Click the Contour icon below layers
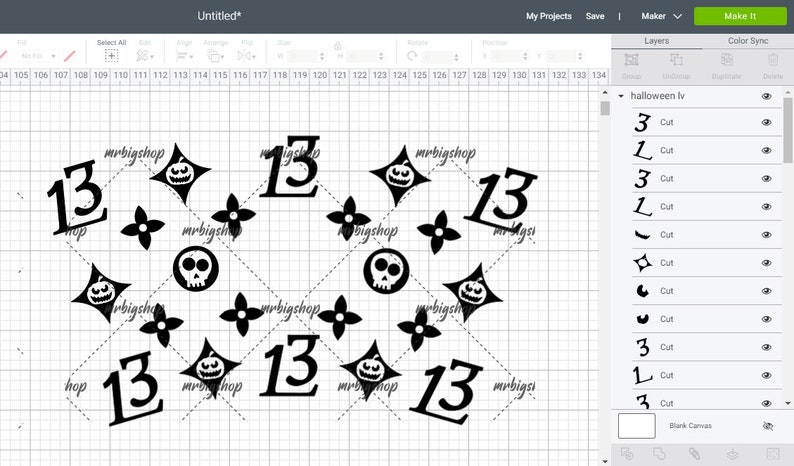The height and width of the screenshot is (466, 794). click(x=773, y=453)
